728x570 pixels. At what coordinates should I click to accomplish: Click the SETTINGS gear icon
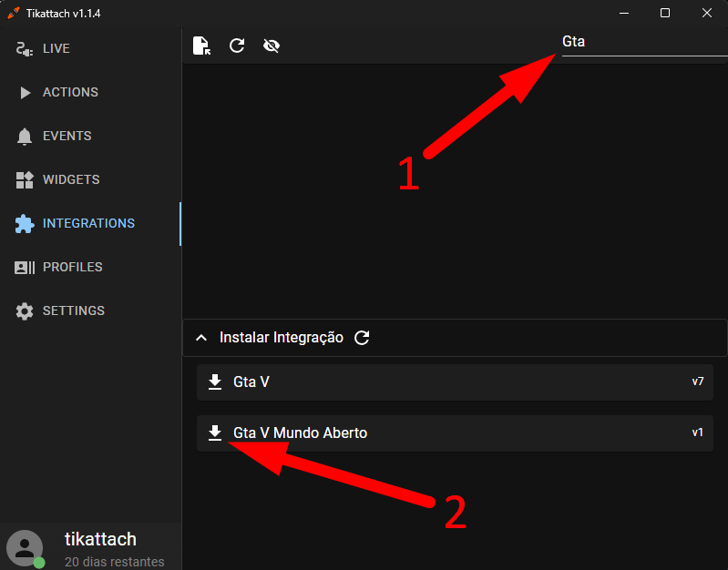coord(24,311)
